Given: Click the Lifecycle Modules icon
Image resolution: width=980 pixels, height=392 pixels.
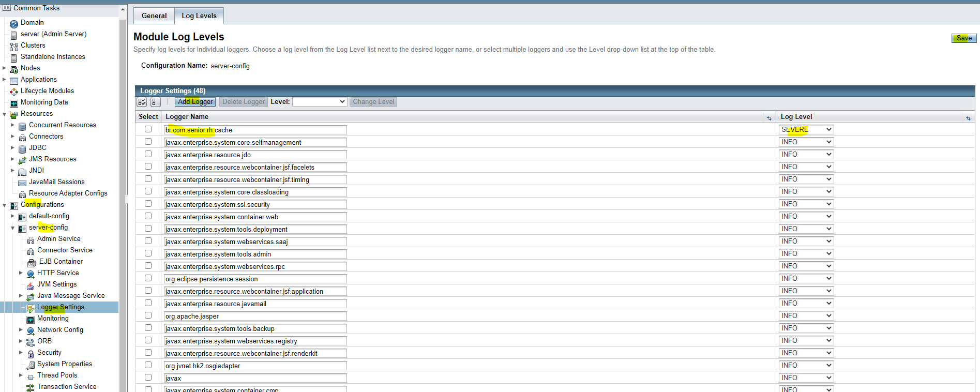Looking at the screenshot, I should tap(14, 92).
